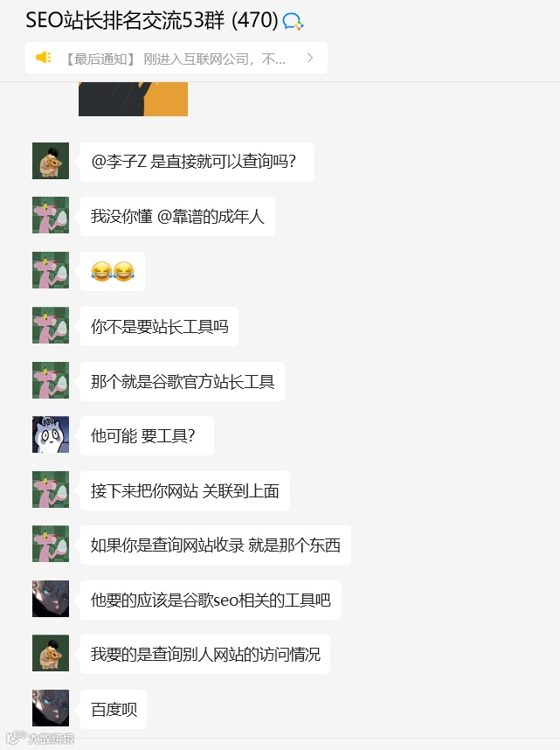Click the white cartoon avatar beside 他可能 要工具?
This screenshot has height=750, width=560.
(51, 434)
